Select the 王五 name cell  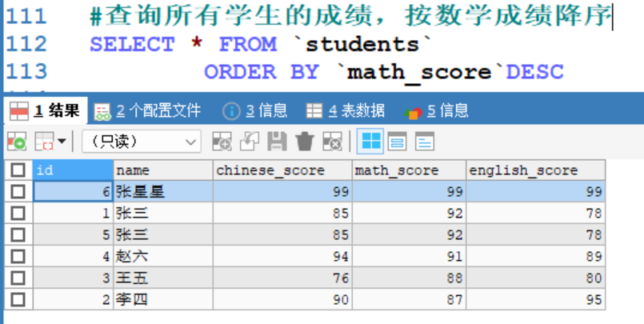pyautogui.click(x=163, y=278)
